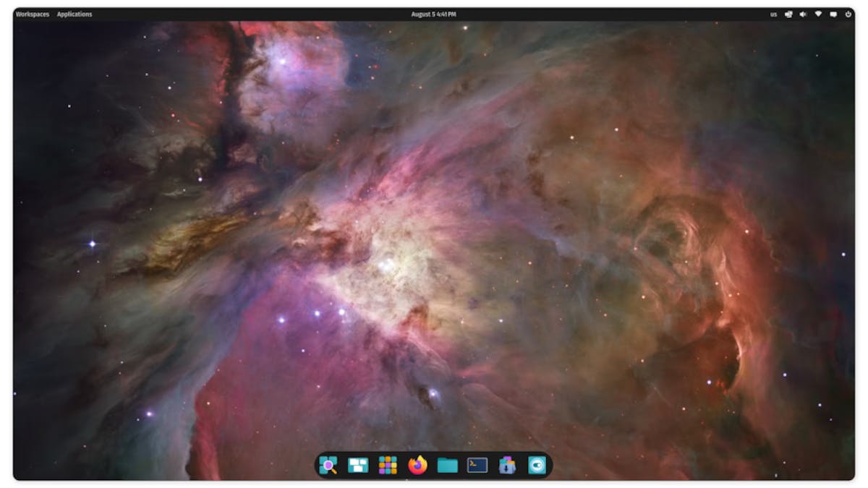This screenshot has width=868, height=488.
Task: Open the app library grid icon
Action: (388, 466)
